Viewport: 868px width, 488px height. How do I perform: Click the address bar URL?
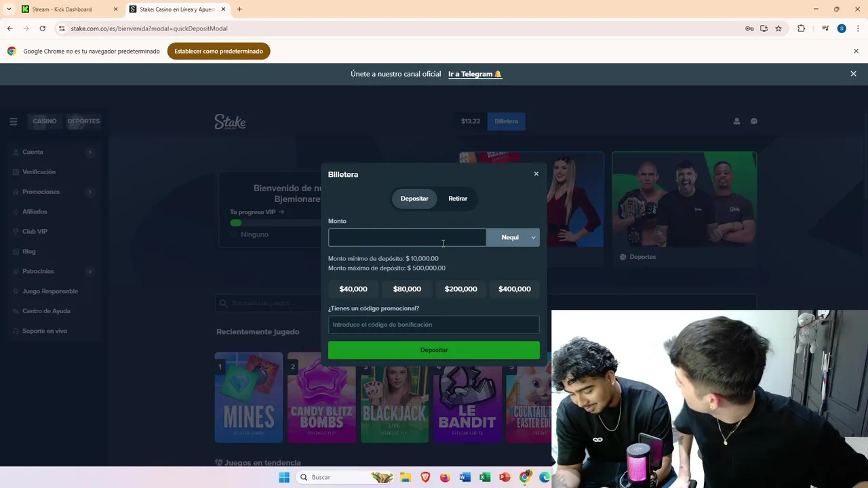[x=149, y=28]
